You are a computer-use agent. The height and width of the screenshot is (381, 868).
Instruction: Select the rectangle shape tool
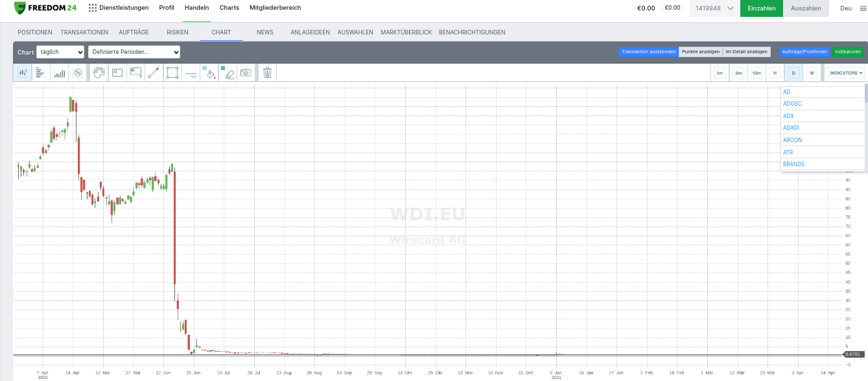(x=172, y=73)
